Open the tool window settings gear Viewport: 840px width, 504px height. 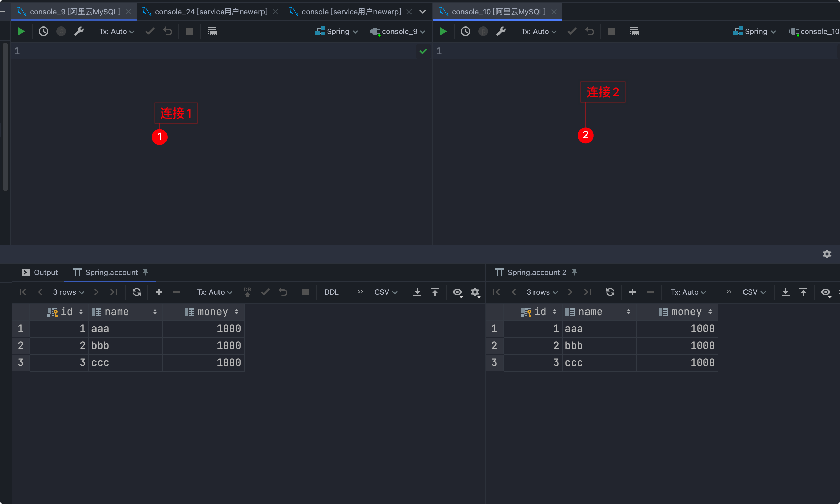click(827, 254)
